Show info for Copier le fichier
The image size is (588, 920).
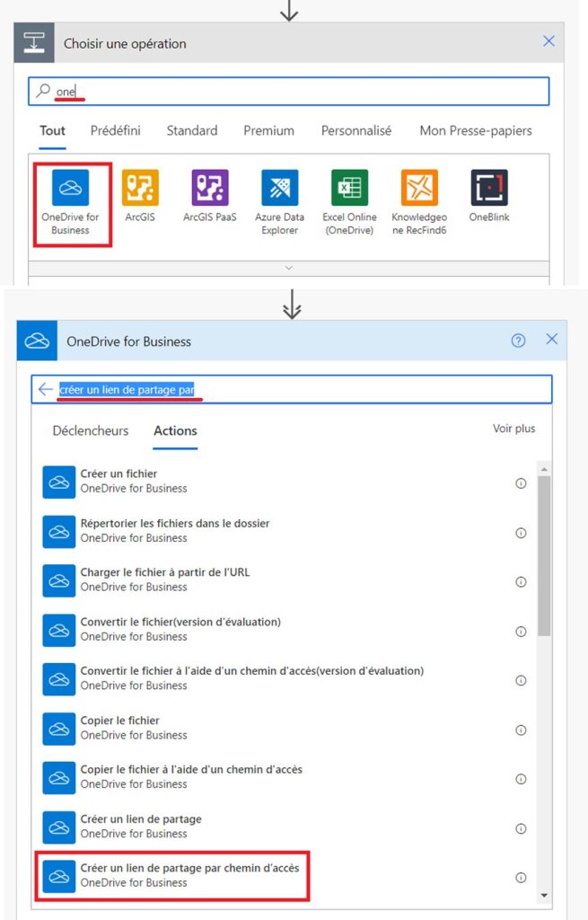(521, 730)
